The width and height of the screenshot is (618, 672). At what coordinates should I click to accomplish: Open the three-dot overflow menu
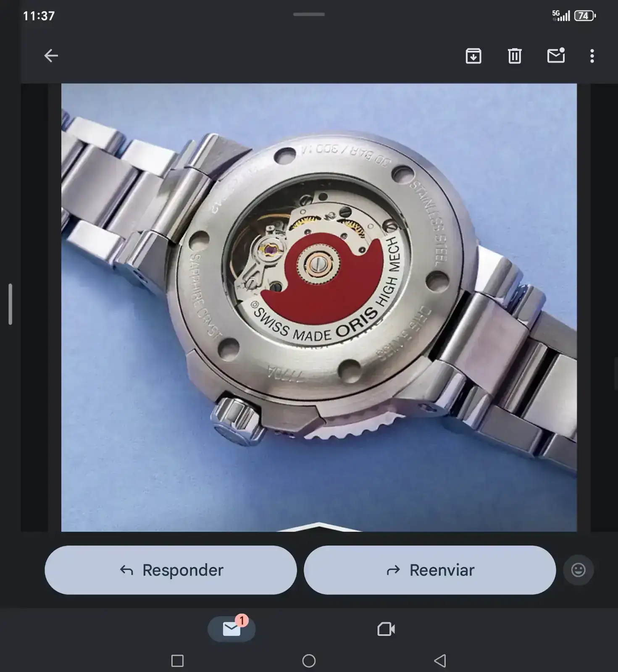tap(592, 56)
